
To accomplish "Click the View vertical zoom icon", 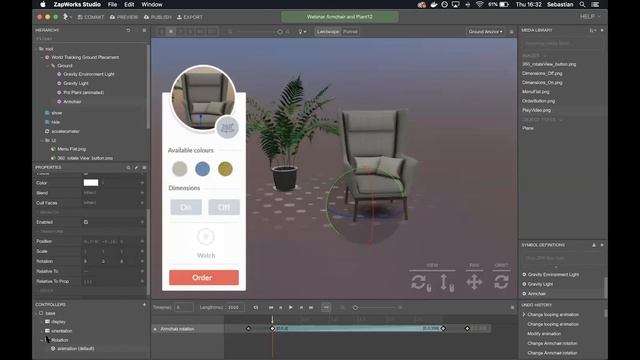I will point(447,283).
